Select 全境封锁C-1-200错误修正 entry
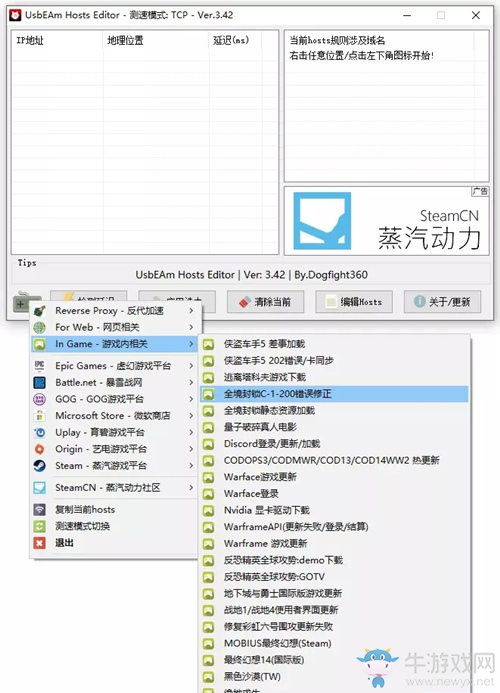The height and width of the screenshot is (693, 500). (334, 394)
